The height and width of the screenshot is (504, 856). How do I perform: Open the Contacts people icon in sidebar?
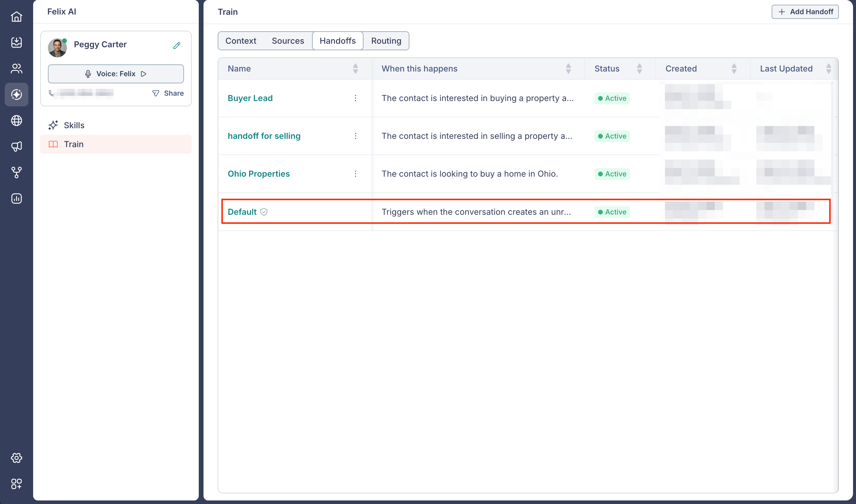[x=16, y=69]
